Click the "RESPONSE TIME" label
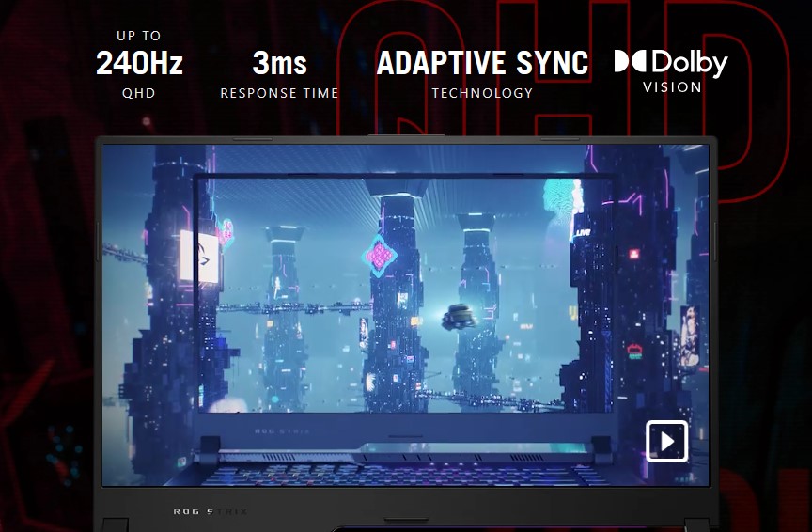 pos(280,93)
